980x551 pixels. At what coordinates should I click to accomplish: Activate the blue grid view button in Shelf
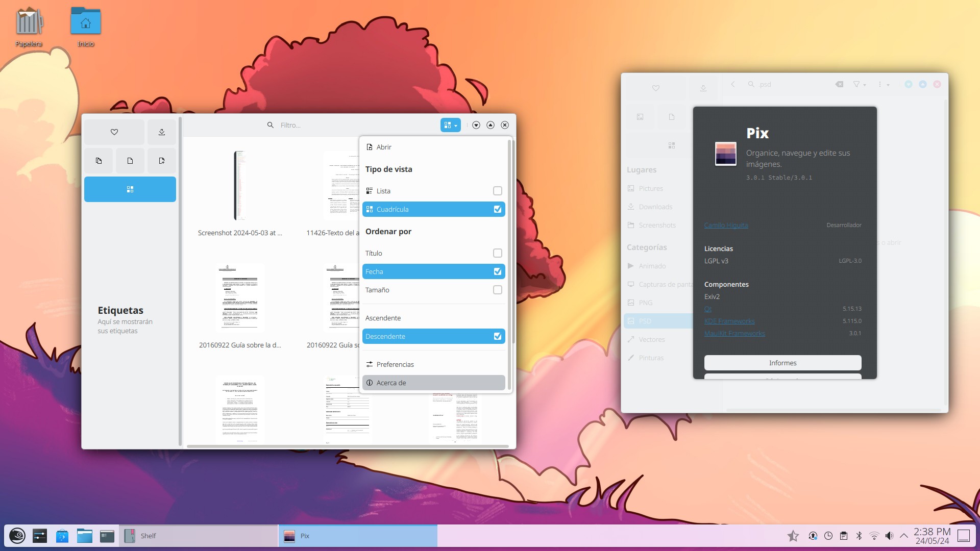point(130,189)
